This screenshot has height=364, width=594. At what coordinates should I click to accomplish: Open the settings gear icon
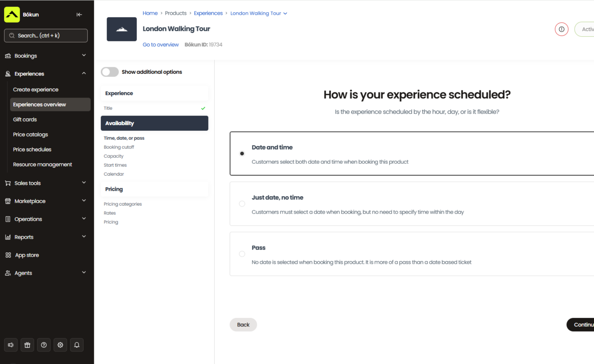60,345
